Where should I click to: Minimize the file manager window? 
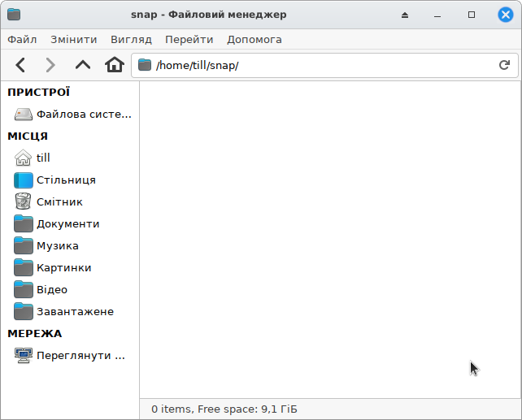point(437,15)
